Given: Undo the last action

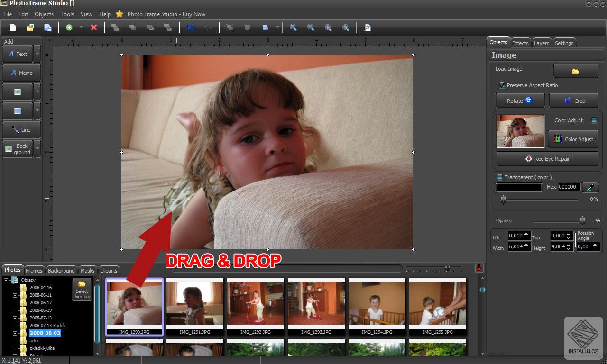Looking at the screenshot, I should (x=191, y=27).
